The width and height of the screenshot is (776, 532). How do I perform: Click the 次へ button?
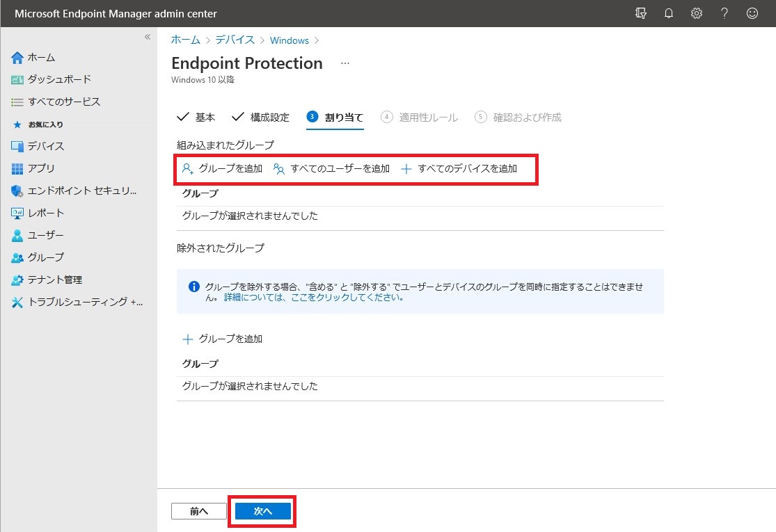click(263, 511)
